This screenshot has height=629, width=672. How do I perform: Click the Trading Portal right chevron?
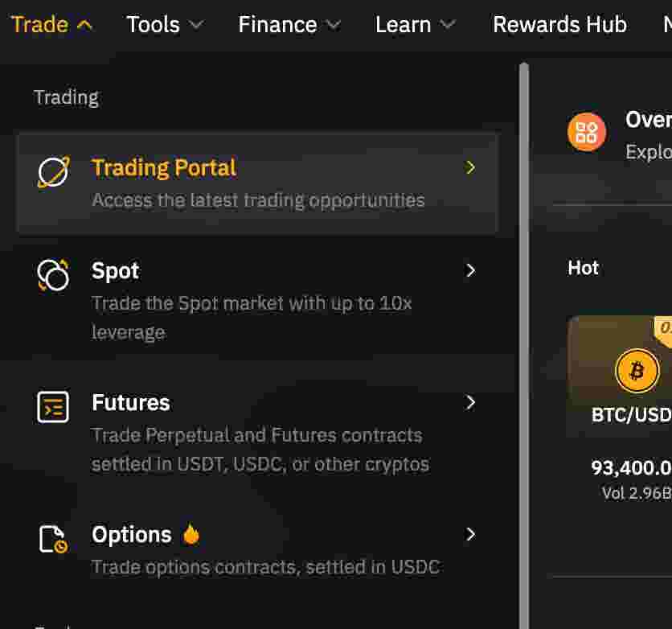471,167
